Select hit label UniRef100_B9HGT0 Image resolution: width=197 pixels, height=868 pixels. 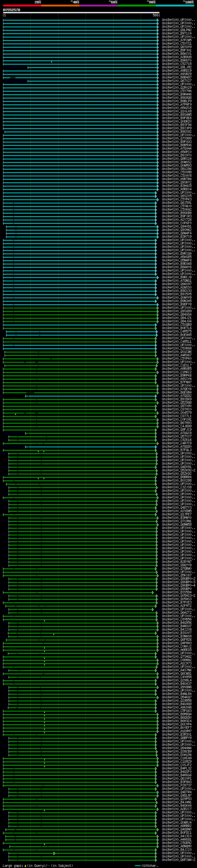pos(177,60)
